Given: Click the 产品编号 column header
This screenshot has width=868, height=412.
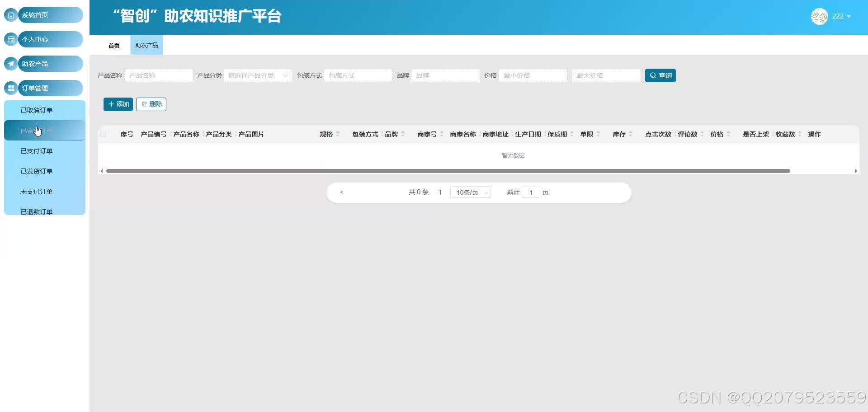Looking at the screenshot, I should (x=154, y=134).
